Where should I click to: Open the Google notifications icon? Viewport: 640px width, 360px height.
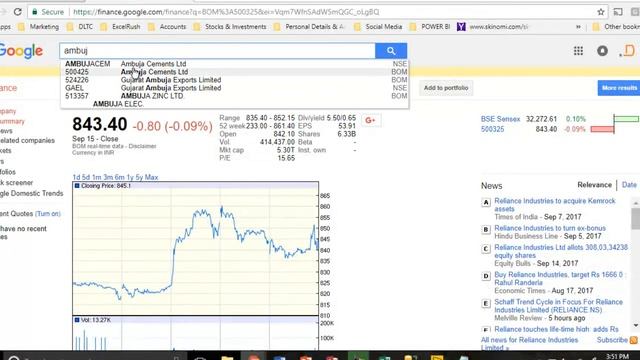pos(602,51)
